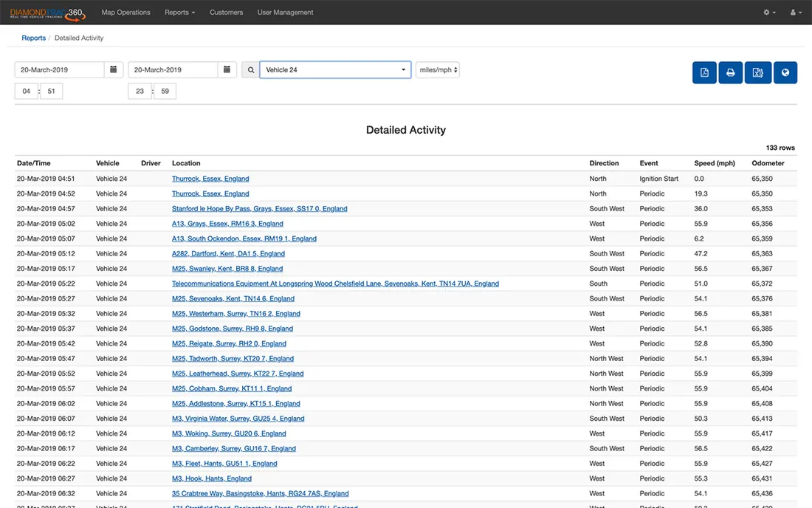
Task: Click the search magnifier button
Action: tap(251, 70)
